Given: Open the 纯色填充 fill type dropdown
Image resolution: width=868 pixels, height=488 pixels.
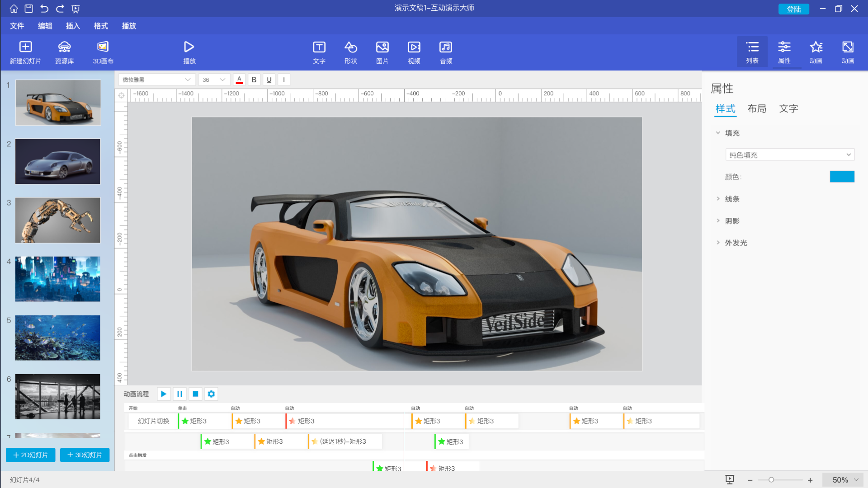Looking at the screenshot, I should (x=789, y=155).
